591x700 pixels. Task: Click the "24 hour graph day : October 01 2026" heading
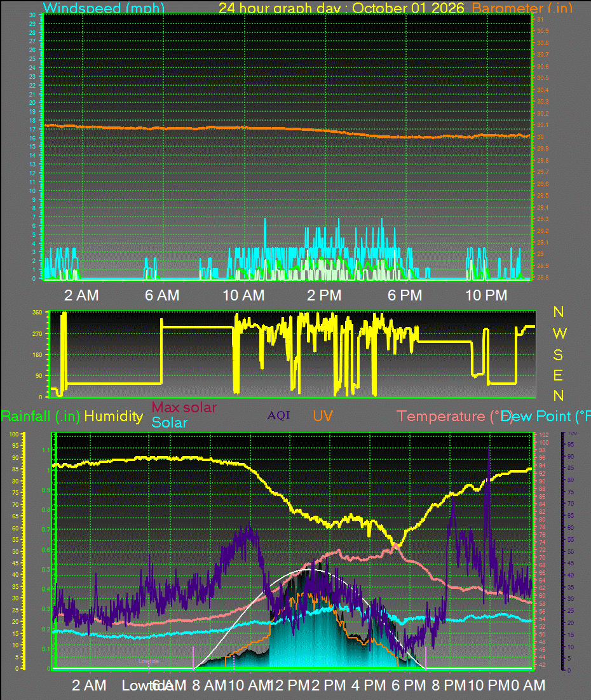pos(341,8)
